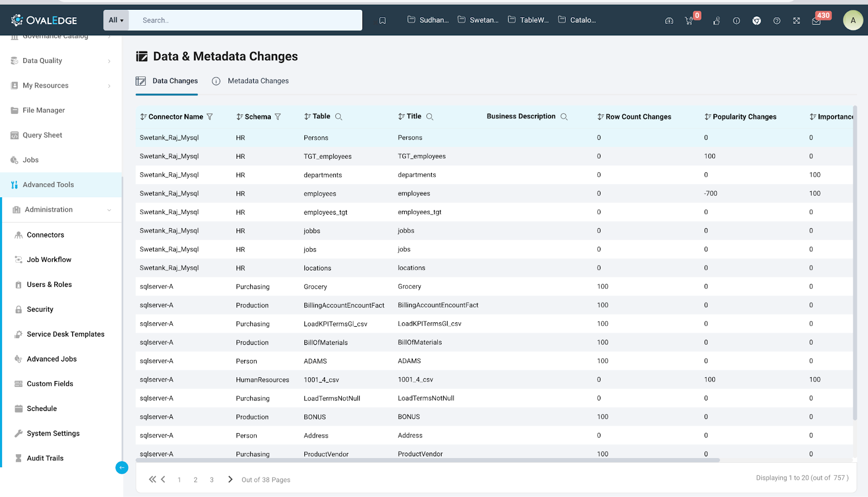Open System Settings in sidebar

(53, 434)
